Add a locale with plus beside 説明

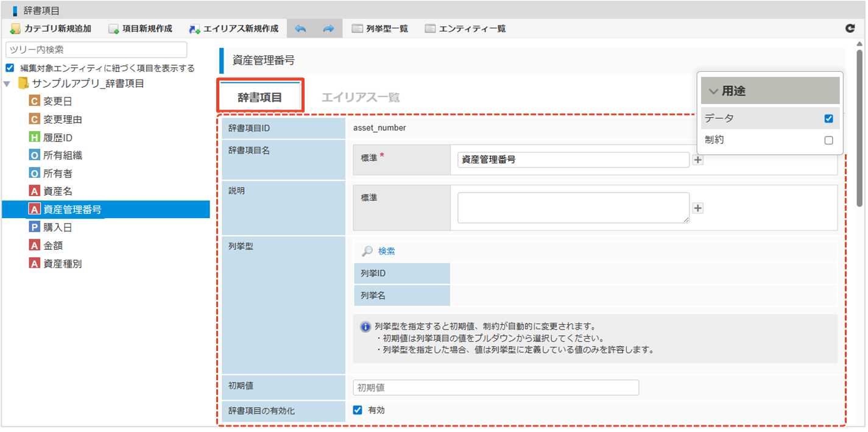tap(698, 208)
